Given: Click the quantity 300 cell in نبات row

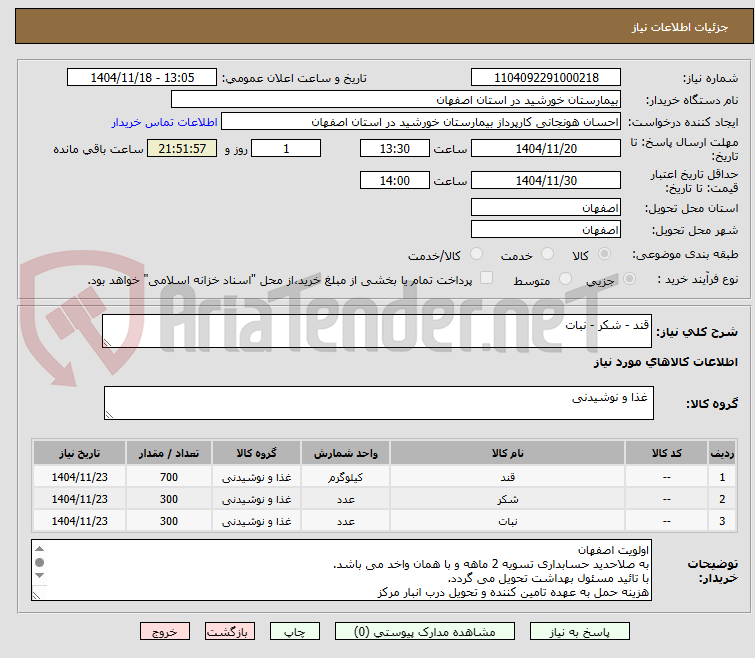Looking at the screenshot, I should [x=169, y=521].
